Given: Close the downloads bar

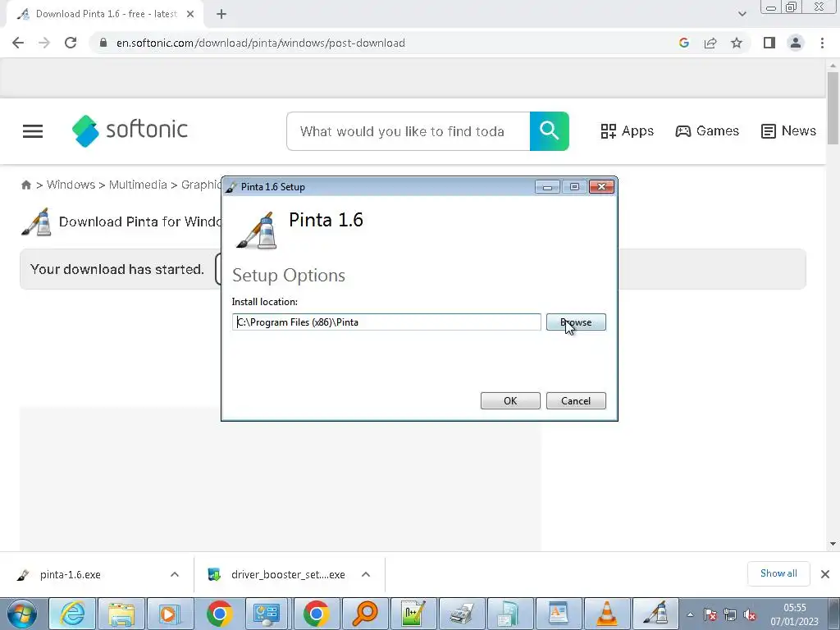Looking at the screenshot, I should [x=825, y=574].
